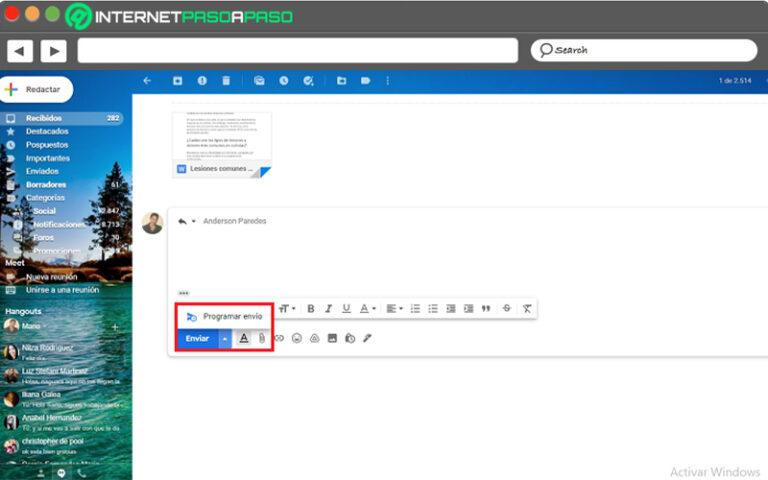This screenshot has width=768, height=480.
Task: Click the Search field
Action: click(x=644, y=50)
